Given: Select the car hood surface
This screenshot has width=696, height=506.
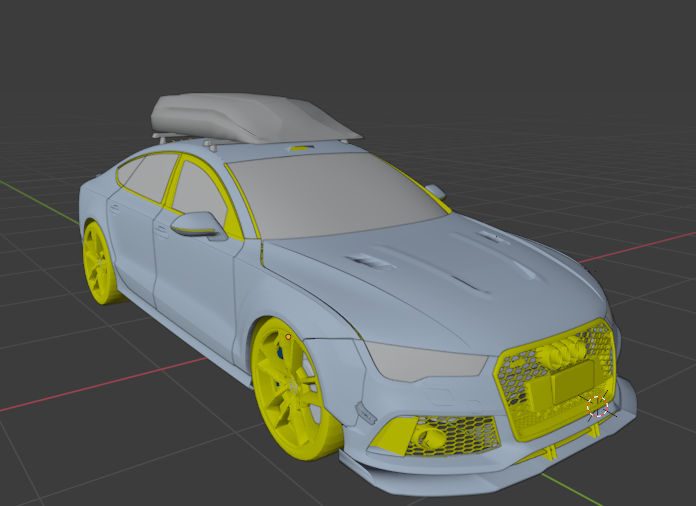Looking at the screenshot, I should pyautogui.click(x=435, y=284).
